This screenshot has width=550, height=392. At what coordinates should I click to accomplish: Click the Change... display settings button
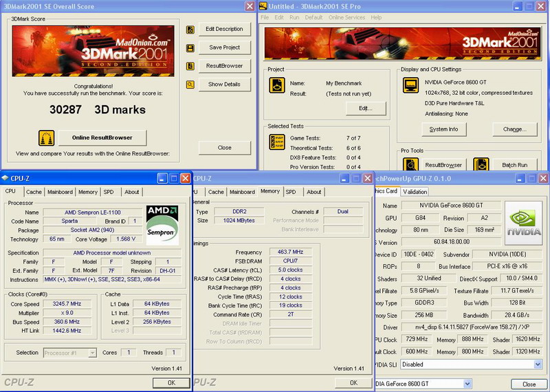click(514, 129)
